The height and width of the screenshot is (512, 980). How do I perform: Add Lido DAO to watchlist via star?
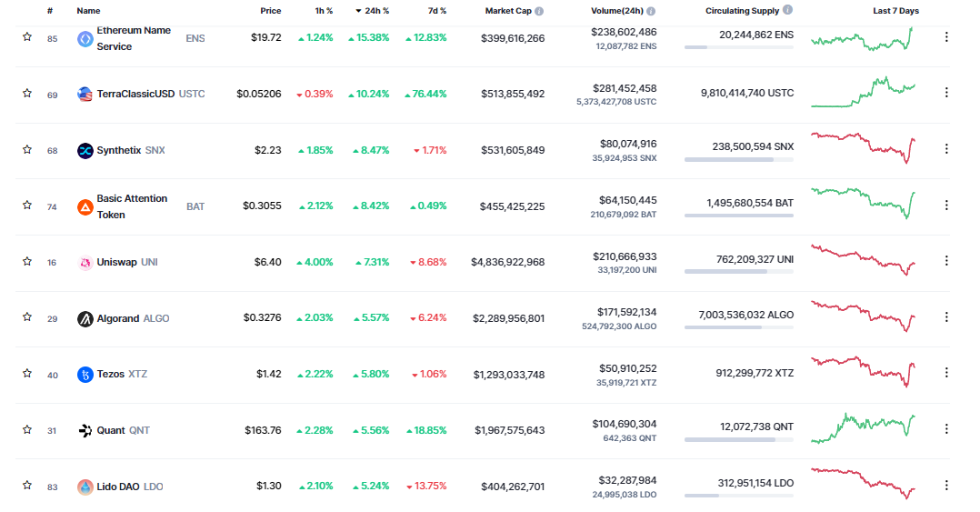pos(27,487)
